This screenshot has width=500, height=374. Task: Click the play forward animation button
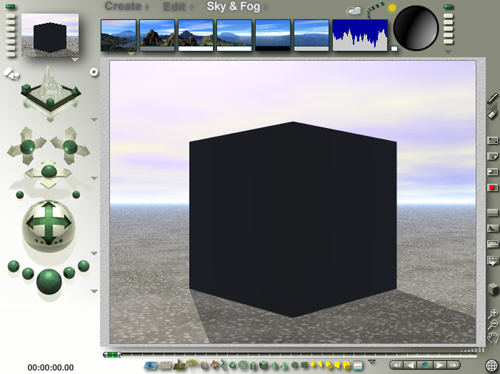(439, 365)
